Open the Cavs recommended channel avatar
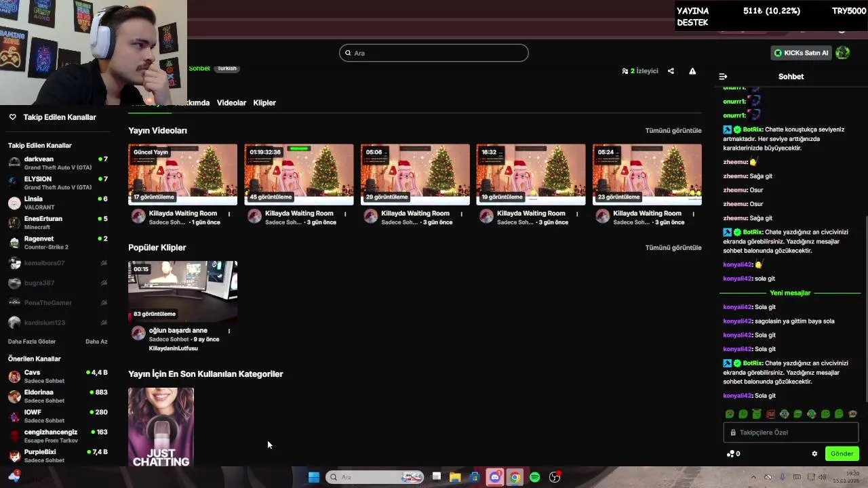868x488 pixels. pos(14,376)
